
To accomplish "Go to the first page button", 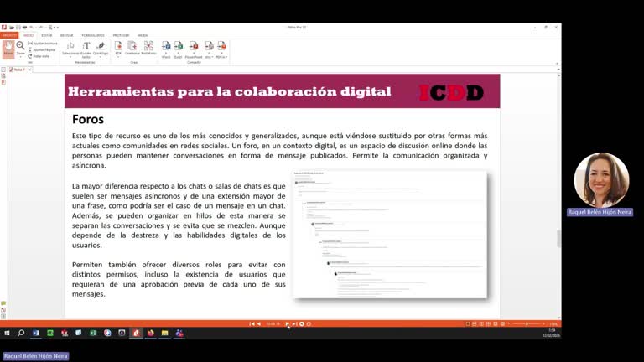I will pos(252,323).
